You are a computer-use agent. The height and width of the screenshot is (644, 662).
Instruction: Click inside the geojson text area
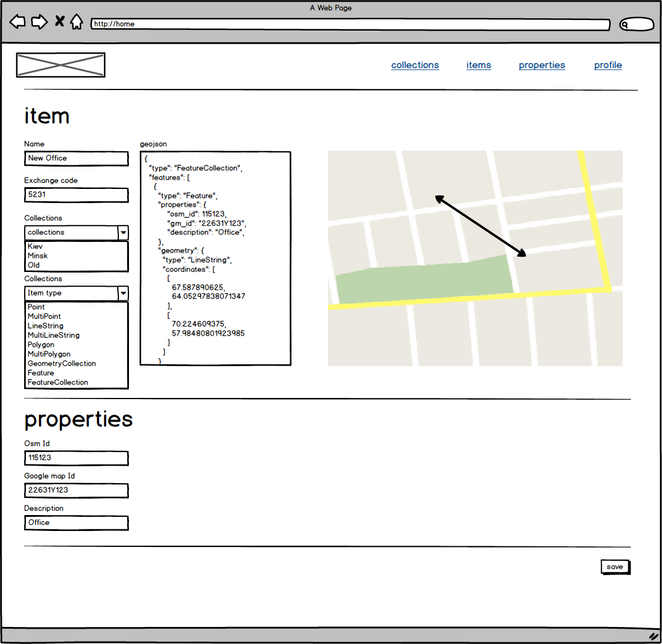pyautogui.click(x=216, y=258)
